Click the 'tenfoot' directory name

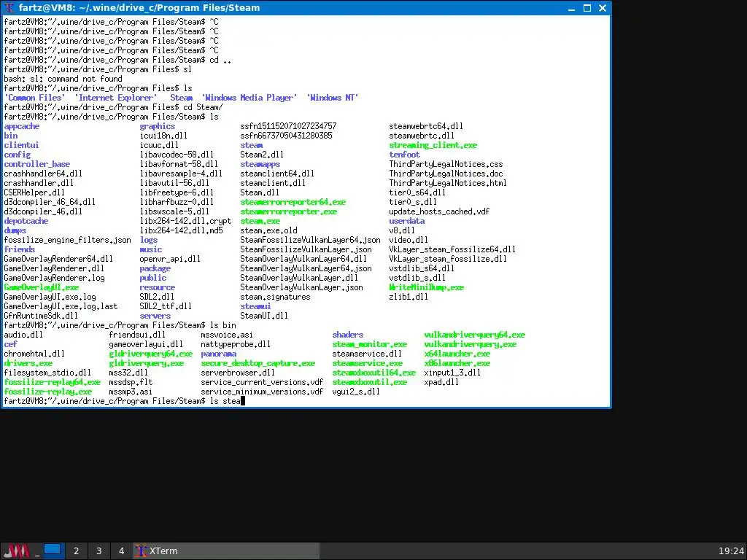(404, 155)
